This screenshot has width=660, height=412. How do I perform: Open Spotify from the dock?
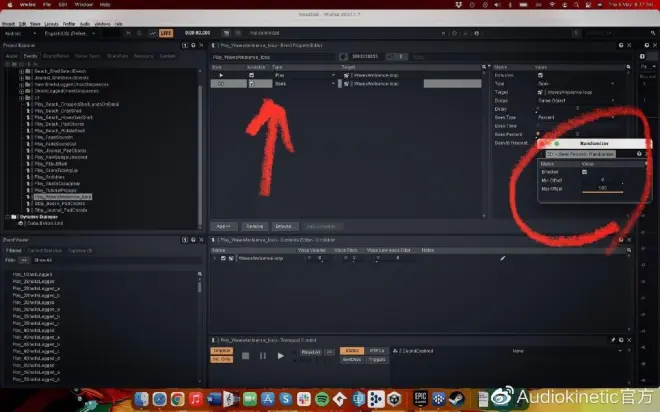321,399
